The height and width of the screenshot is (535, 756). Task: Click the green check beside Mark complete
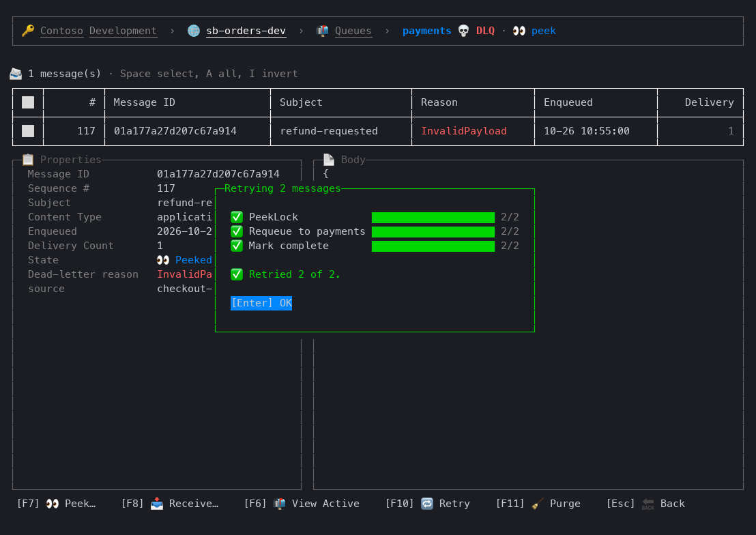(237, 246)
